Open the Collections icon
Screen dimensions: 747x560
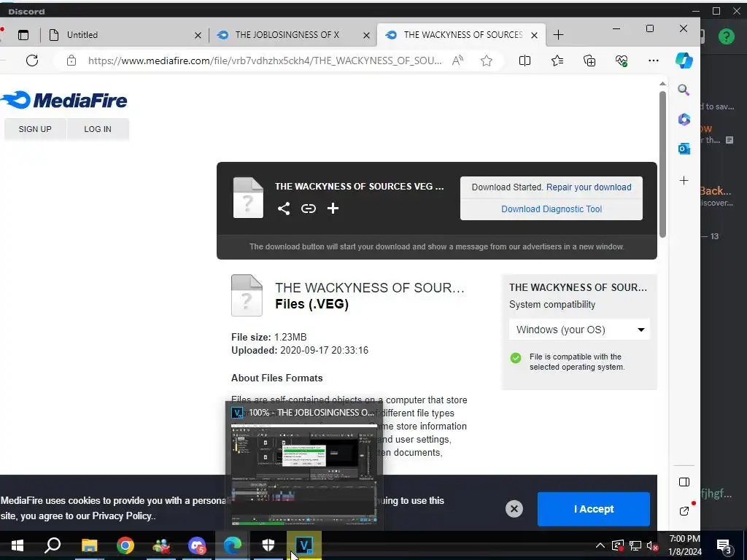(589, 61)
